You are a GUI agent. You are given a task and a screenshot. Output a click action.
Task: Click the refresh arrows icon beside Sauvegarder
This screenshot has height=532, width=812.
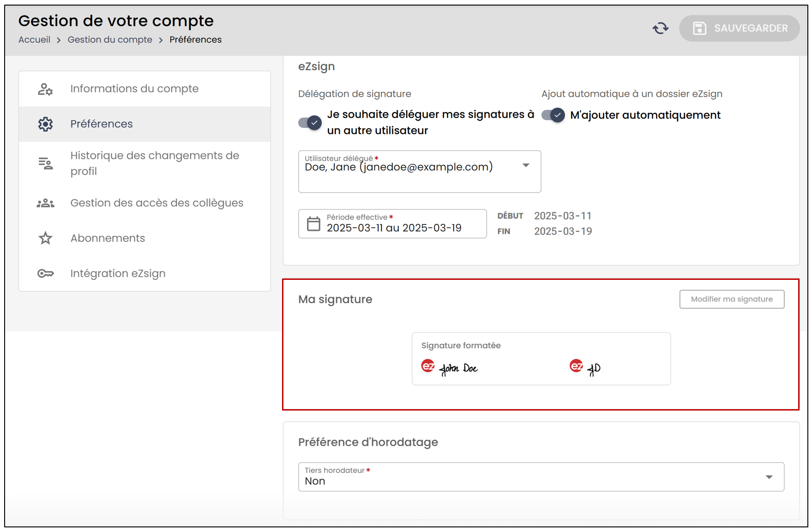(x=661, y=28)
